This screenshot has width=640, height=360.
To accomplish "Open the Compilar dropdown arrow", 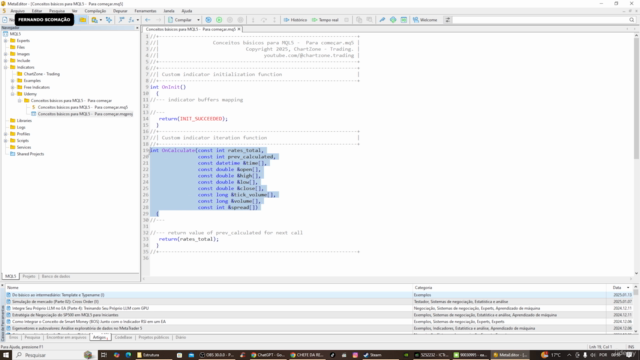I will [x=198, y=20].
